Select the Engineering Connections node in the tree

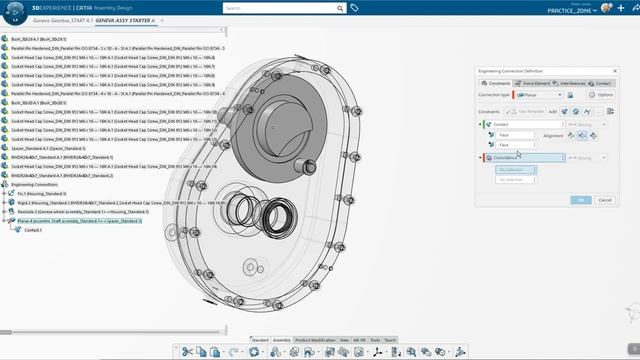pyautogui.click(x=34, y=184)
